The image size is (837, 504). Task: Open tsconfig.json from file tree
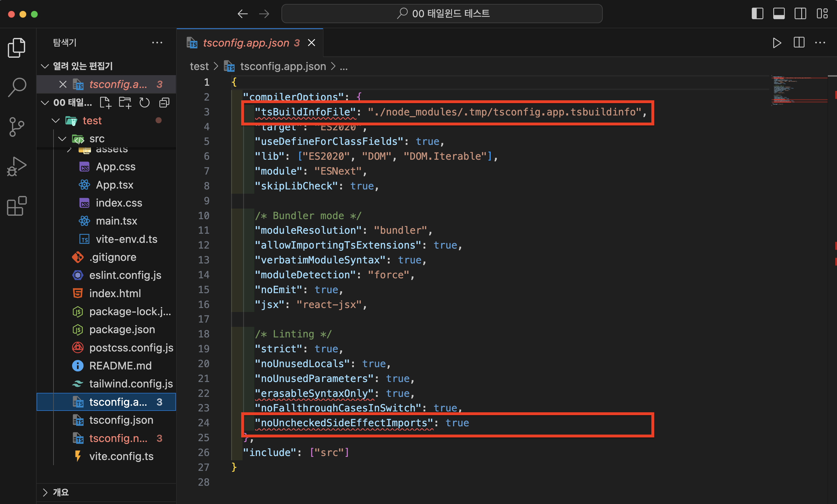tap(121, 420)
